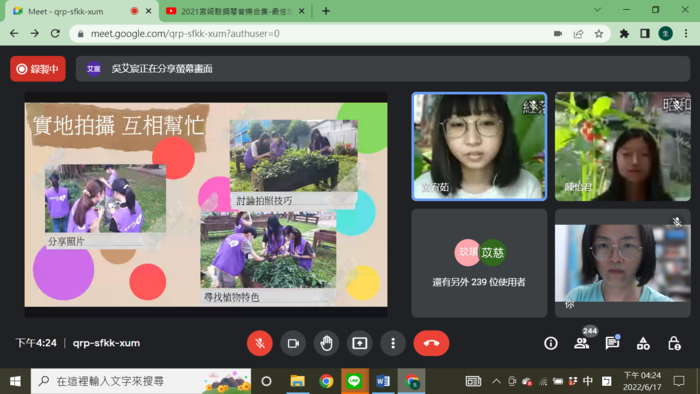Screen dimensions: 700x394
Task: Switch to the YouTube 2021 music tab
Action: point(236,11)
